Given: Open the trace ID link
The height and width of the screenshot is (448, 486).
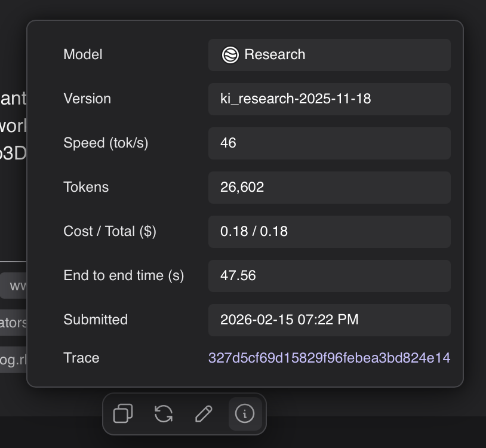Looking at the screenshot, I should [x=329, y=358].
